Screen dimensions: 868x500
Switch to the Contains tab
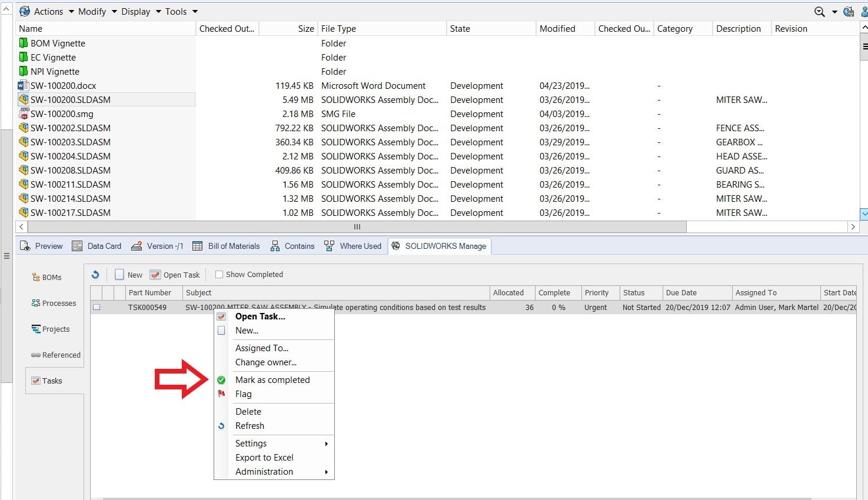click(x=292, y=246)
